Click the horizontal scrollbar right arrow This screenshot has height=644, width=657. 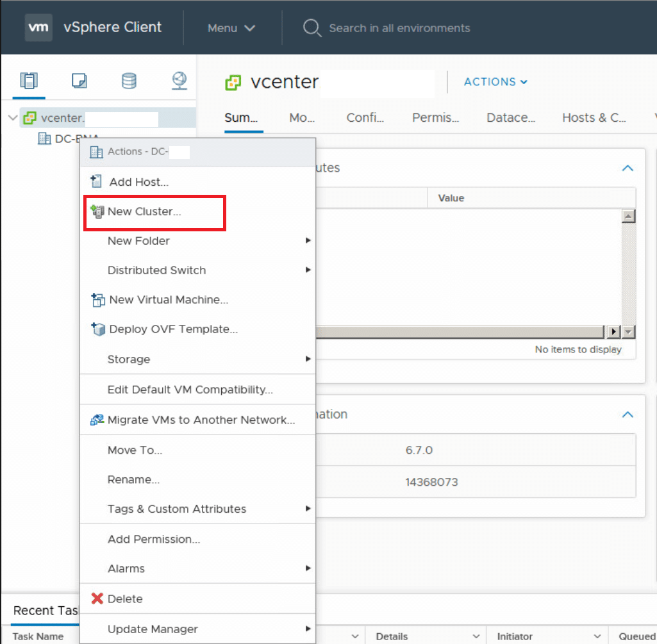613,331
